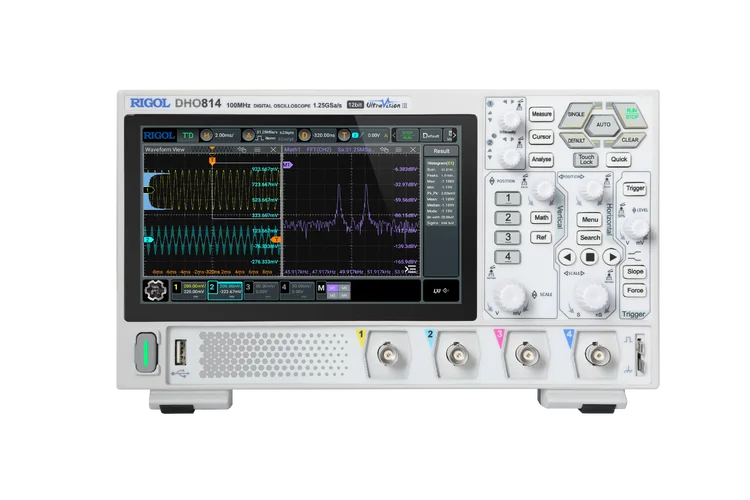Click the channel 4 BNC connector
The width and height of the screenshot is (750, 500).
pyautogui.click(x=596, y=355)
